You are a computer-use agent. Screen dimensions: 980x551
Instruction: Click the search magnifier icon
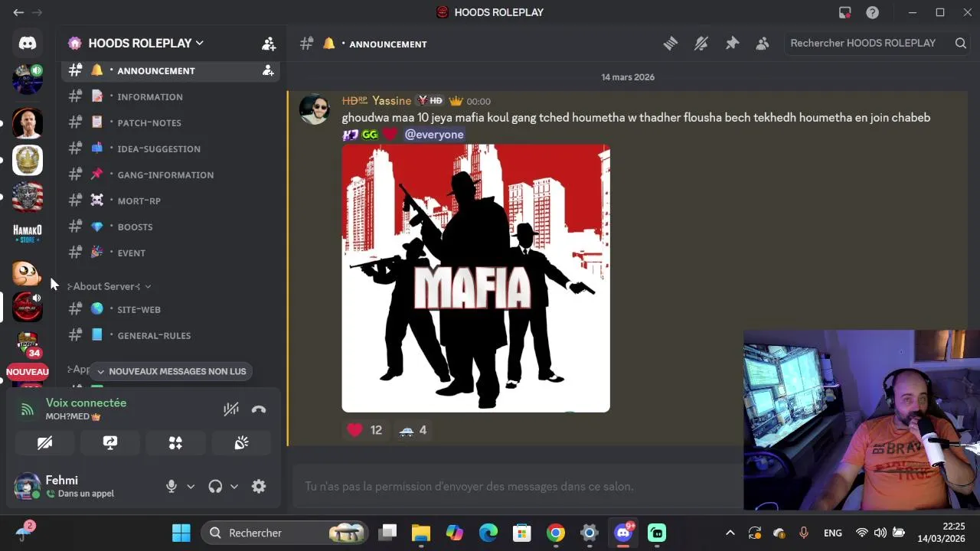tap(960, 44)
